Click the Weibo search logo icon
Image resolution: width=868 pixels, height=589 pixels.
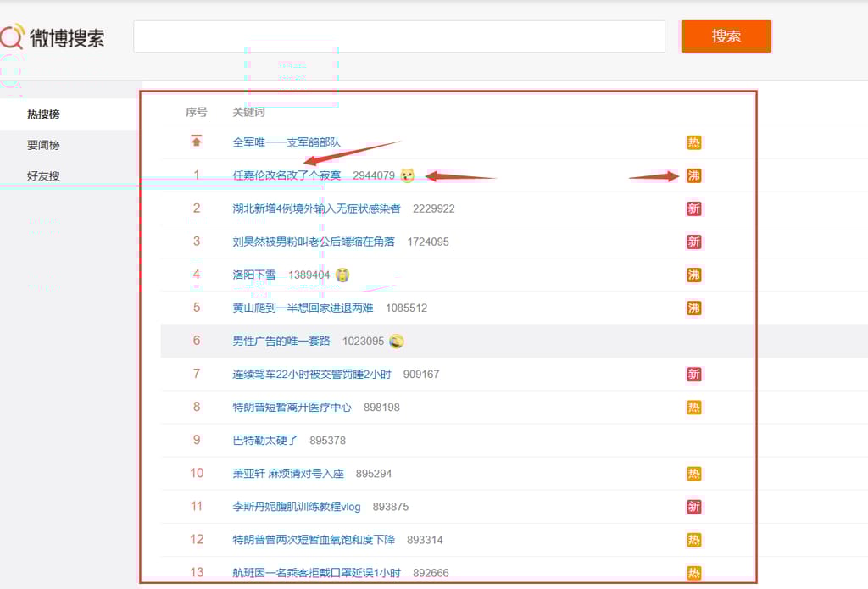pyautogui.click(x=12, y=36)
